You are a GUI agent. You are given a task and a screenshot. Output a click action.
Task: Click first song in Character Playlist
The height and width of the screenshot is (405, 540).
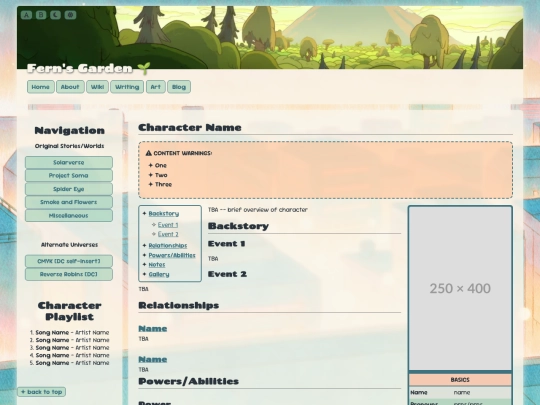tap(72, 332)
